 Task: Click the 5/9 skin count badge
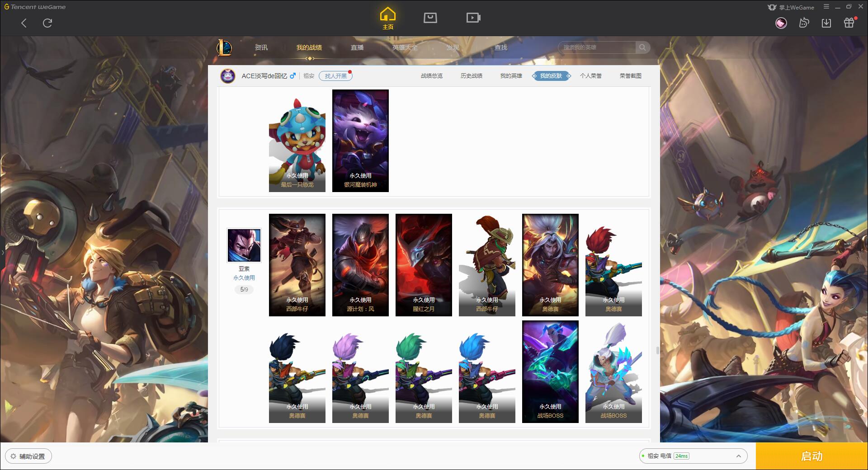click(x=244, y=290)
